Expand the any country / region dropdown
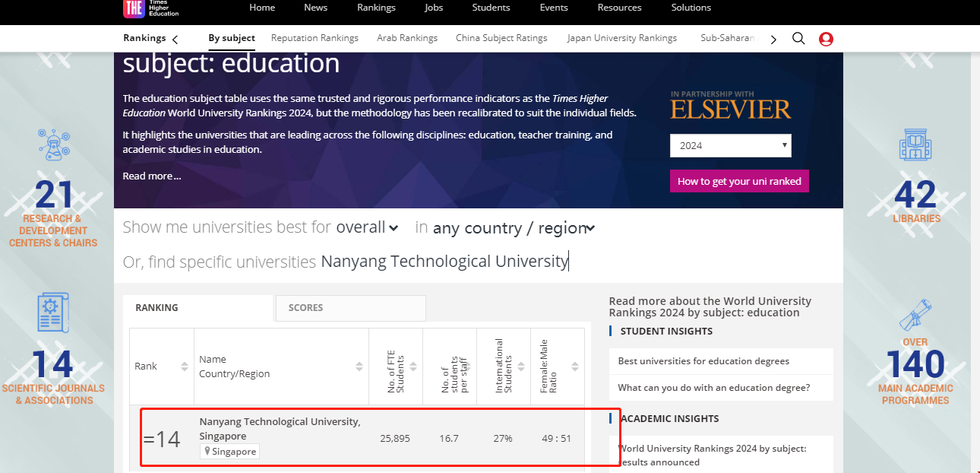 coord(514,227)
